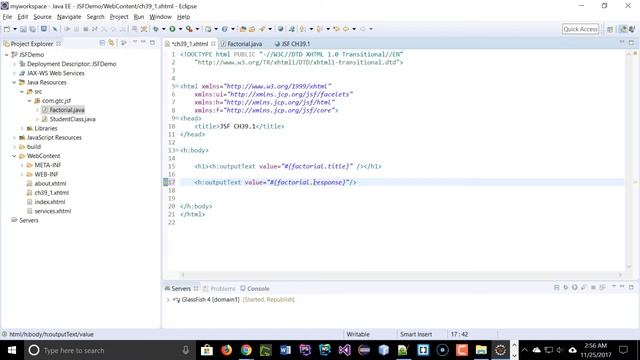Collapse the com.gtc.jsf package
This screenshot has width=640, height=360.
(x=29, y=101)
